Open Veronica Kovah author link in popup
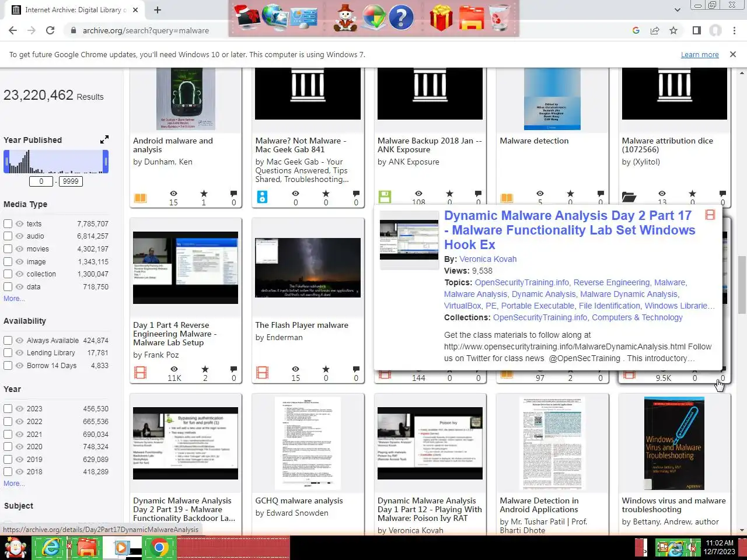 point(488,259)
